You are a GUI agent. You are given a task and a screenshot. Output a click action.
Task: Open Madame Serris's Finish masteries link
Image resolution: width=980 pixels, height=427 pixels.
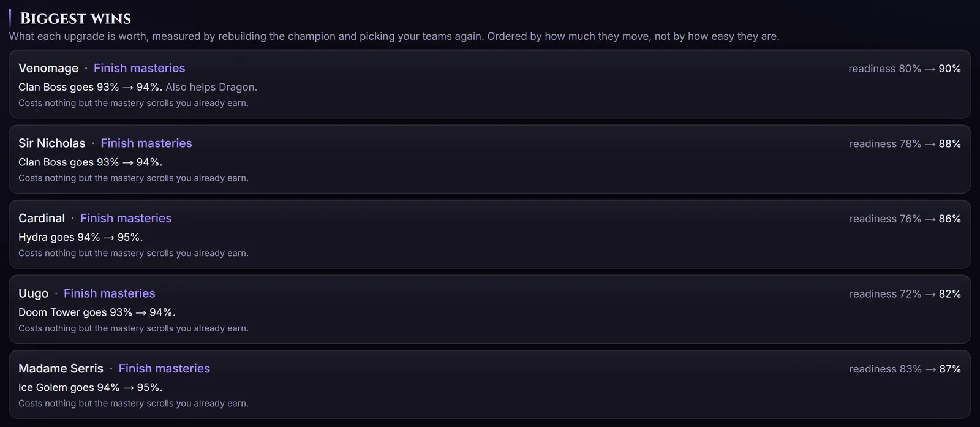(164, 369)
